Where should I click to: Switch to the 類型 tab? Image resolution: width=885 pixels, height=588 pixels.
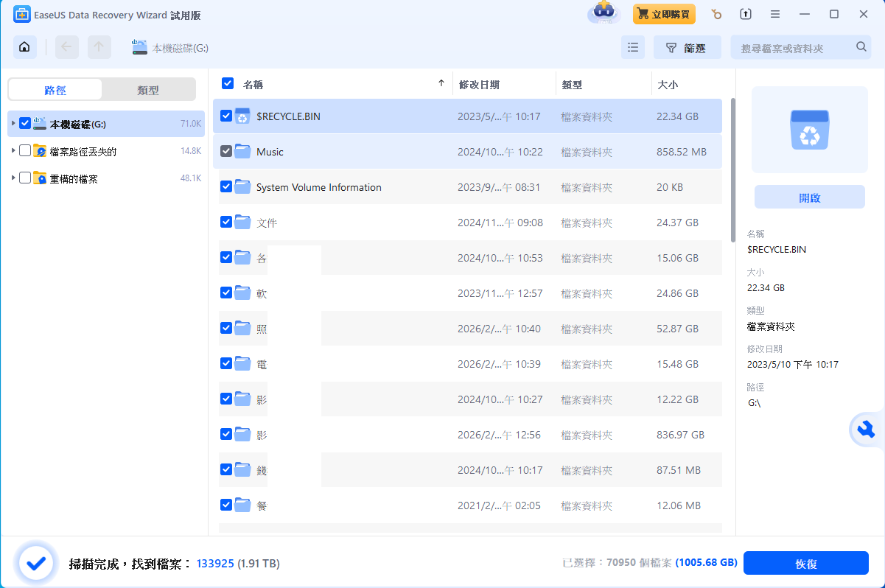tap(149, 88)
